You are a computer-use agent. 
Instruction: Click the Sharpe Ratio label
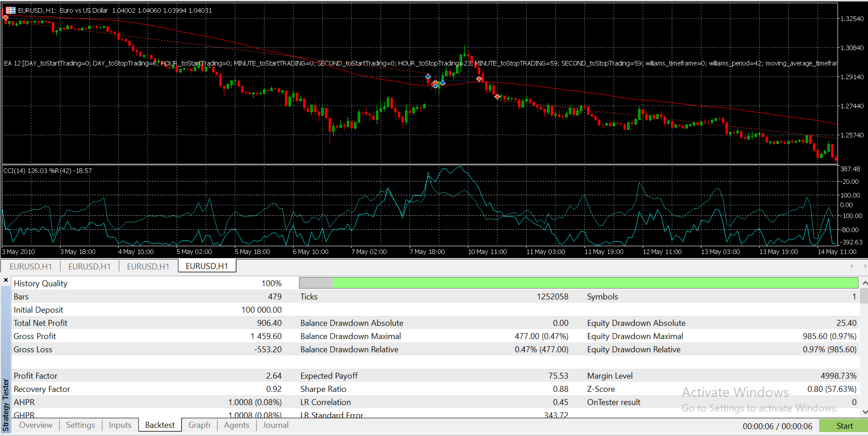[323, 389]
